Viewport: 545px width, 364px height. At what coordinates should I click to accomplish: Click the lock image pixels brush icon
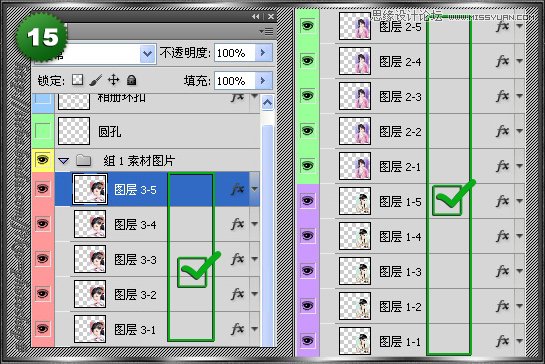click(x=96, y=80)
